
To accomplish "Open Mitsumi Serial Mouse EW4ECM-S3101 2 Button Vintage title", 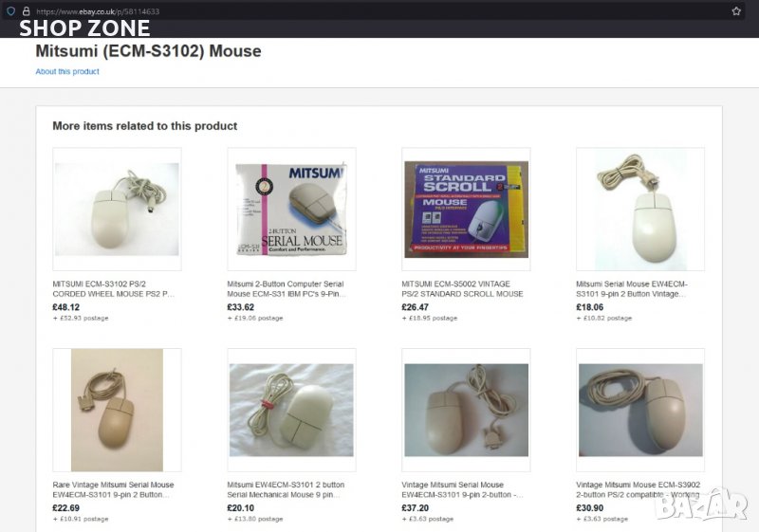I will click(x=632, y=288).
